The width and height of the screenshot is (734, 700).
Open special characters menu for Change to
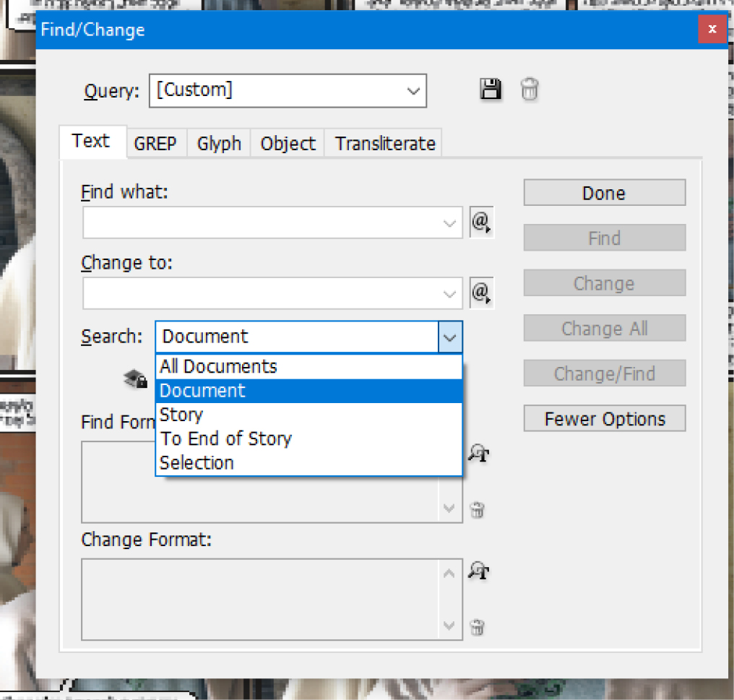point(481,293)
